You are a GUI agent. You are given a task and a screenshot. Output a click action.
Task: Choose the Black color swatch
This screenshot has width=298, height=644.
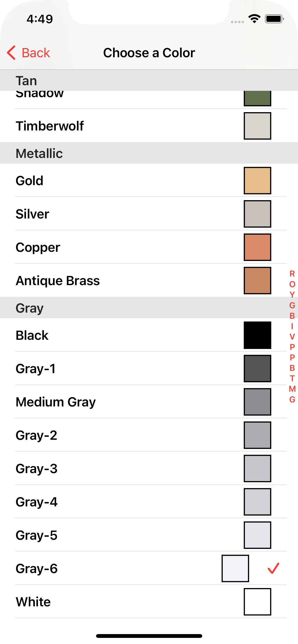coord(257,335)
